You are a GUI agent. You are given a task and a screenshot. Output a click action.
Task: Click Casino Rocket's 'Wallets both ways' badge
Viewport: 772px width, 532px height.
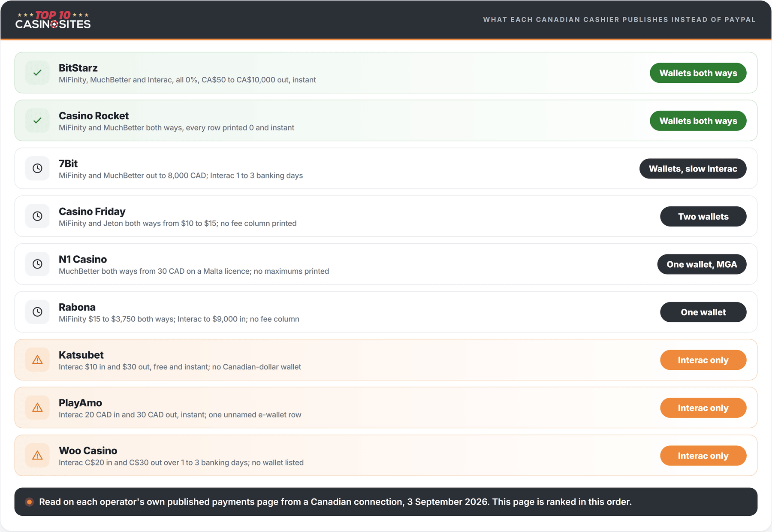coord(698,121)
